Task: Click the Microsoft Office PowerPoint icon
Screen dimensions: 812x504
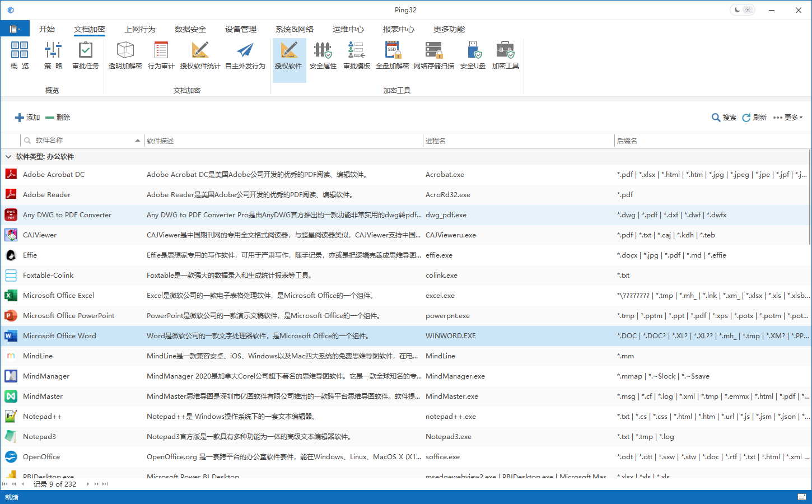Action: point(11,315)
